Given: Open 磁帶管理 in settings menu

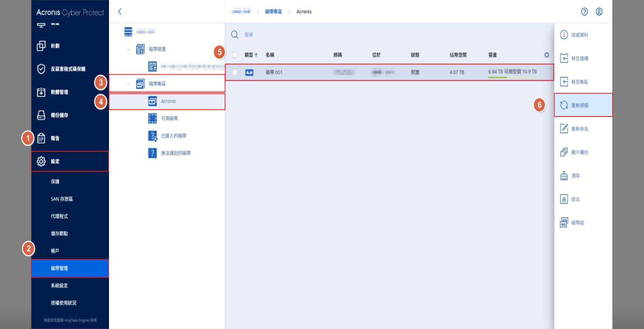Looking at the screenshot, I should [70, 268].
